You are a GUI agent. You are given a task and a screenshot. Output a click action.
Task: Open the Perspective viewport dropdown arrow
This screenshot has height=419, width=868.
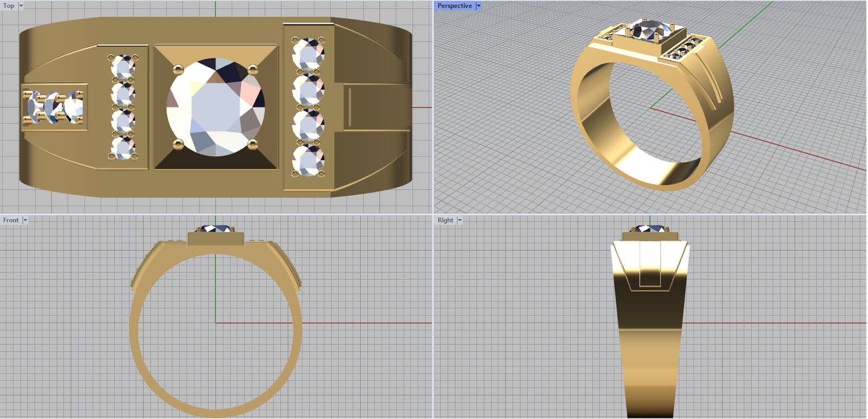pos(478,6)
